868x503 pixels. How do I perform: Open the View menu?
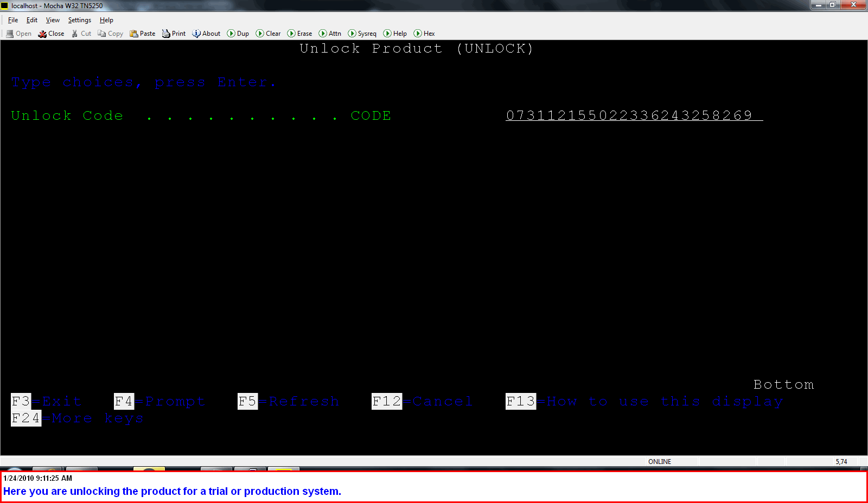pyautogui.click(x=53, y=20)
